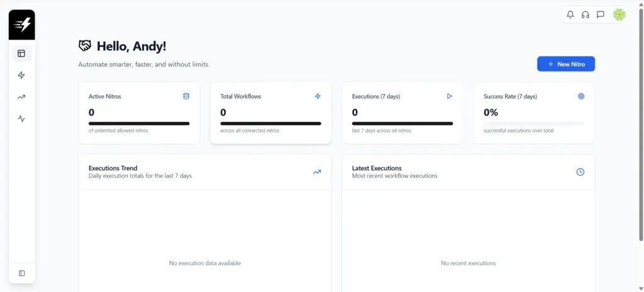Open the dashboard layout sidebar icon

pos(21,53)
